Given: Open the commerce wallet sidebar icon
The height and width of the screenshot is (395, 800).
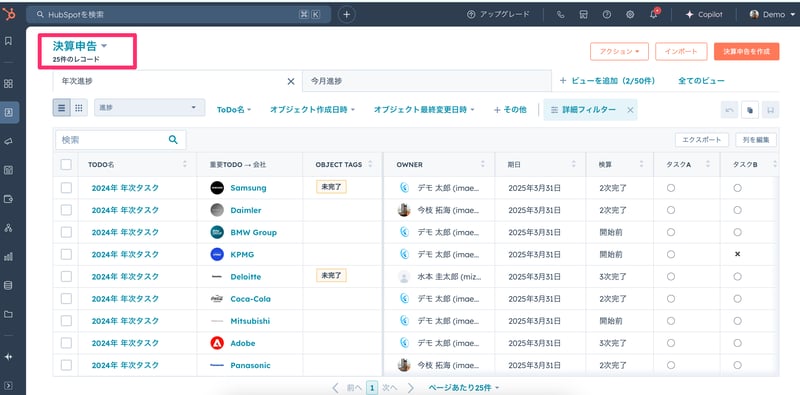Looking at the screenshot, I should tap(8, 199).
